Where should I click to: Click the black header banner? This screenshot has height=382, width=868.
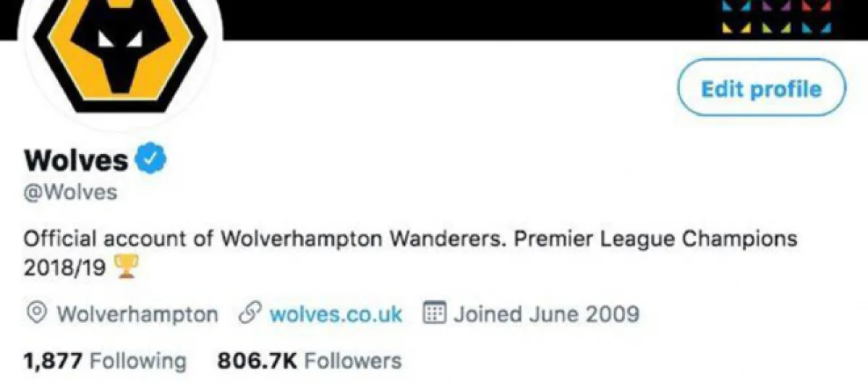pyautogui.click(x=470, y=18)
